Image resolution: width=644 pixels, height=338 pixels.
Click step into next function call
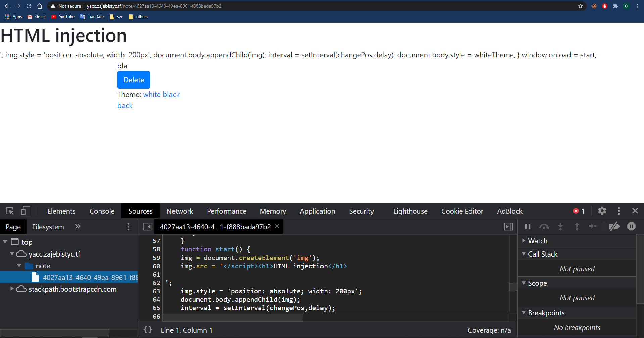560,227
